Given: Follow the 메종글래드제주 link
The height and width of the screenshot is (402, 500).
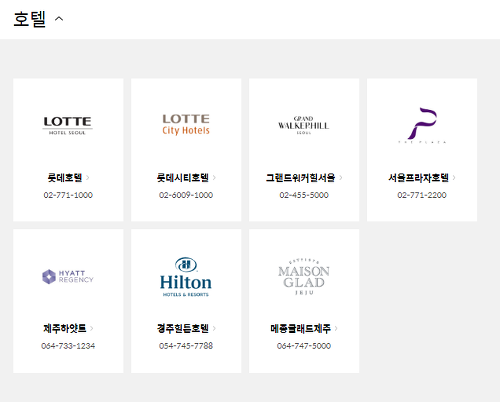Looking at the screenshot, I should 300,328.
